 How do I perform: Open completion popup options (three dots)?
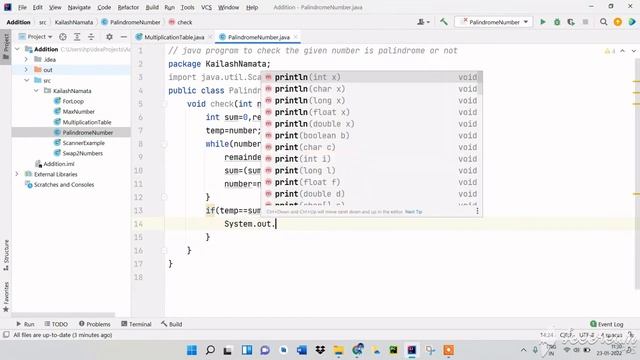[x=477, y=211]
